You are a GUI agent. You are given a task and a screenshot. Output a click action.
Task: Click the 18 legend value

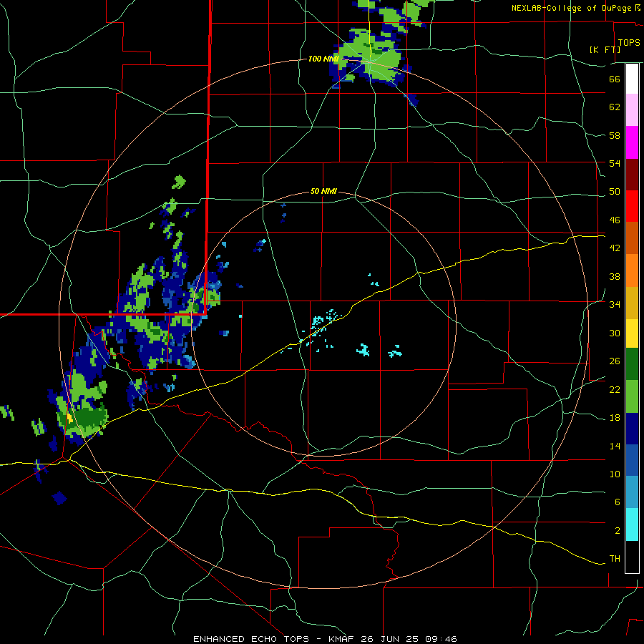615,418
